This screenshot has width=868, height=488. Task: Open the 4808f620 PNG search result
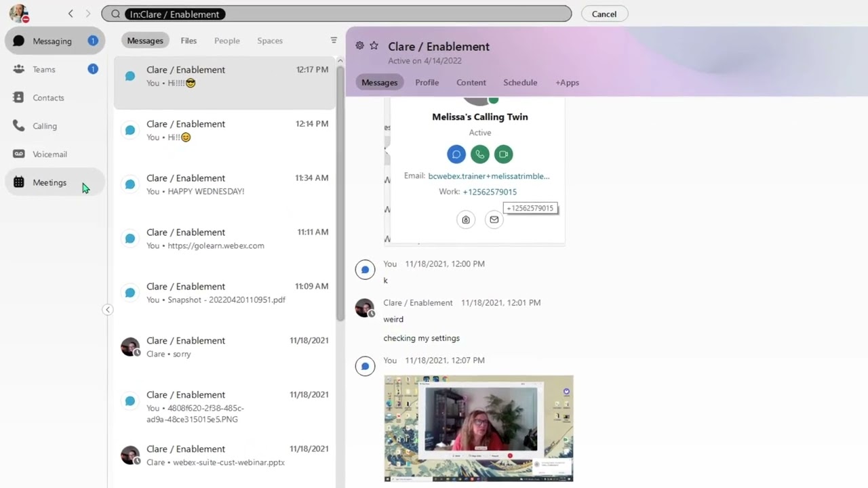(224, 407)
